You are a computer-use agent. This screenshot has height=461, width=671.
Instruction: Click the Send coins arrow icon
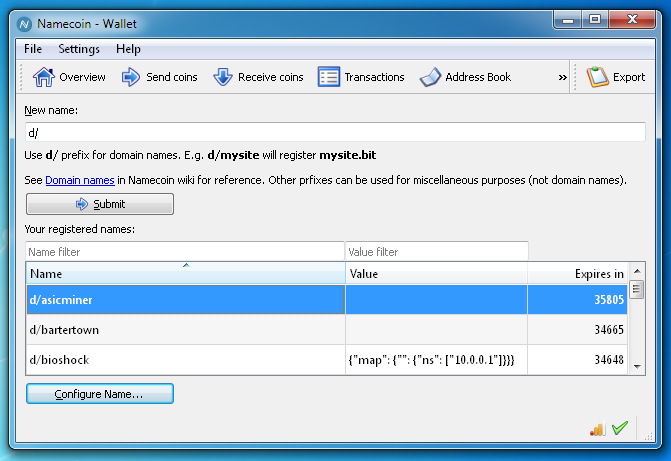point(131,77)
